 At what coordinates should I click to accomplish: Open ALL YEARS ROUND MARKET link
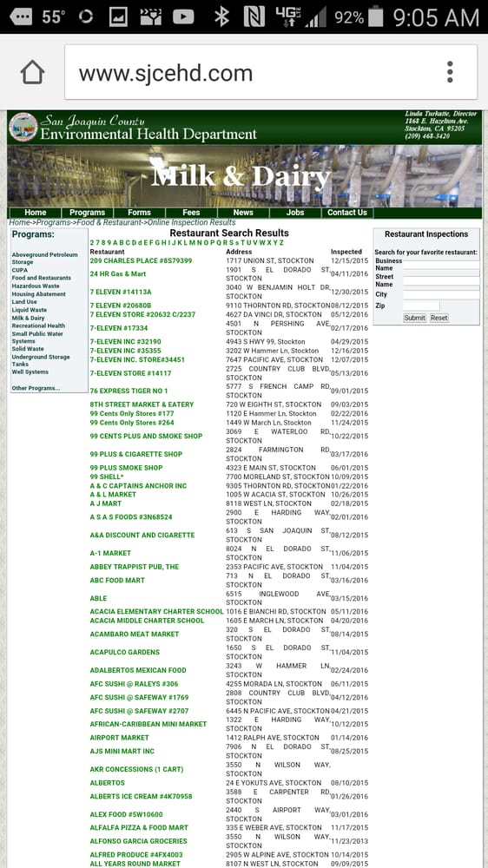[x=135, y=865]
